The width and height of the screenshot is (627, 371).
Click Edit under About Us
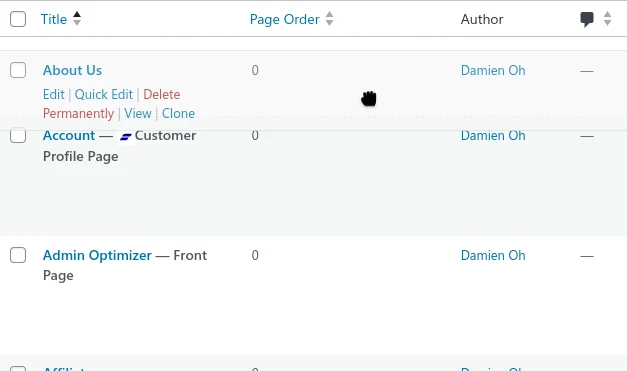click(x=54, y=94)
